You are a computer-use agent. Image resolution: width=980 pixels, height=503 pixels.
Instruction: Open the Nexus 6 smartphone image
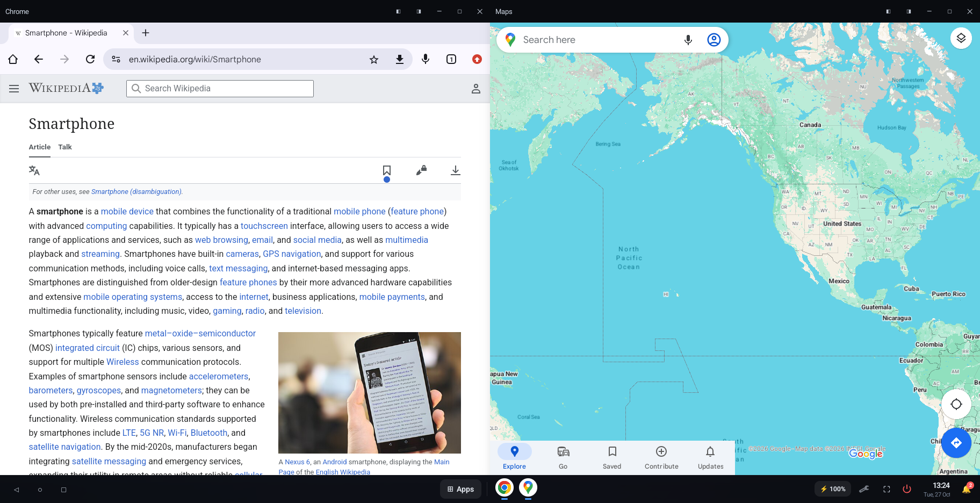tap(370, 393)
